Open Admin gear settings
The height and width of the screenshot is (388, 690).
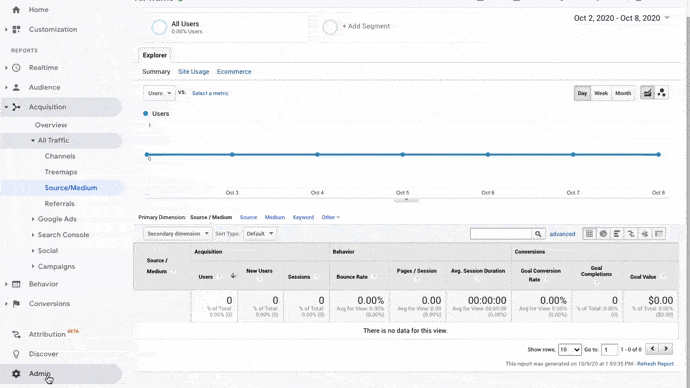click(16, 373)
